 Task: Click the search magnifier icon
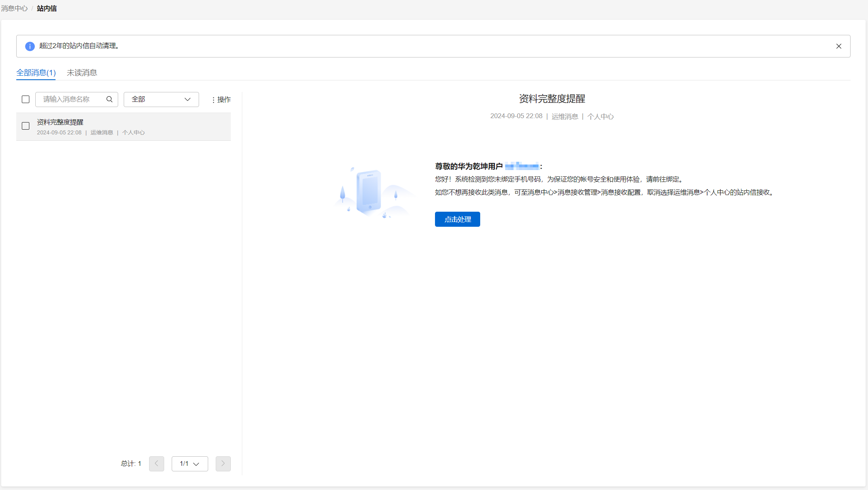109,99
